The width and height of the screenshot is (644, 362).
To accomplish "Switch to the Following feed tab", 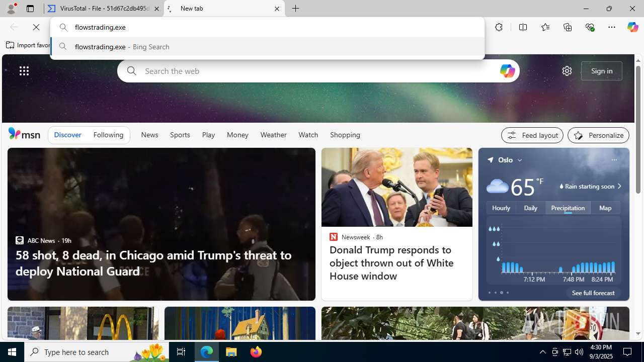I will coord(108,135).
